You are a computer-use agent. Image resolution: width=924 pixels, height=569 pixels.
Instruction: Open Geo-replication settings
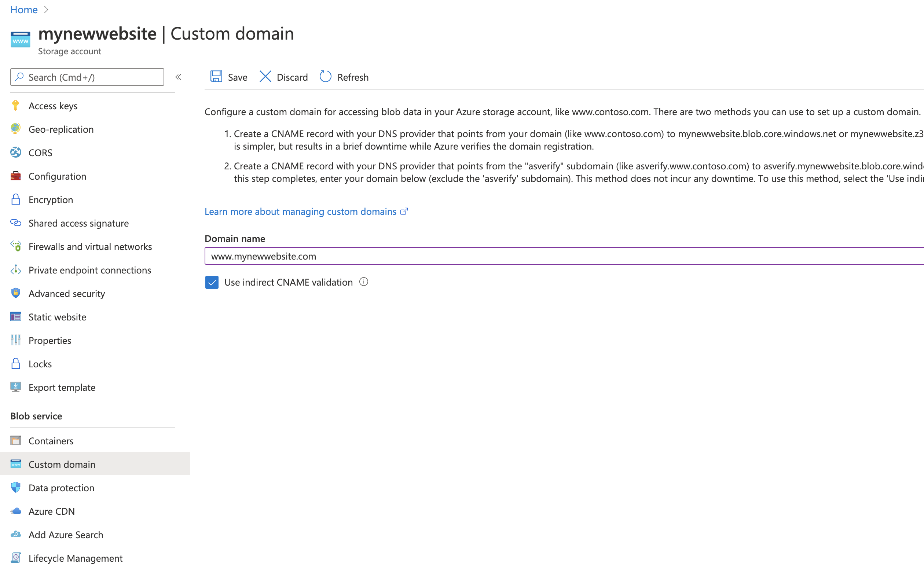61,129
